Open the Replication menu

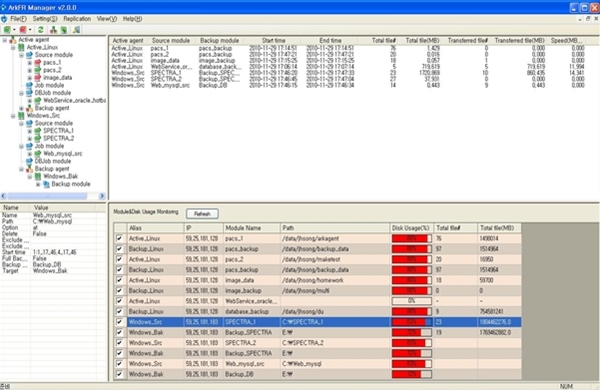[x=77, y=19]
